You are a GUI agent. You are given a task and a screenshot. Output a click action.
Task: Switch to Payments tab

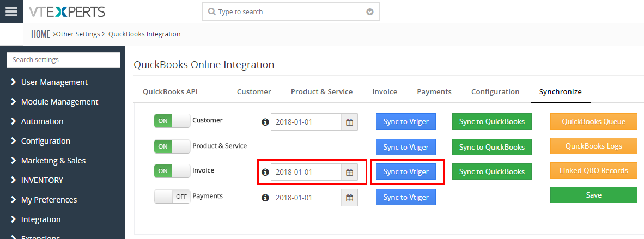[x=434, y=91]
